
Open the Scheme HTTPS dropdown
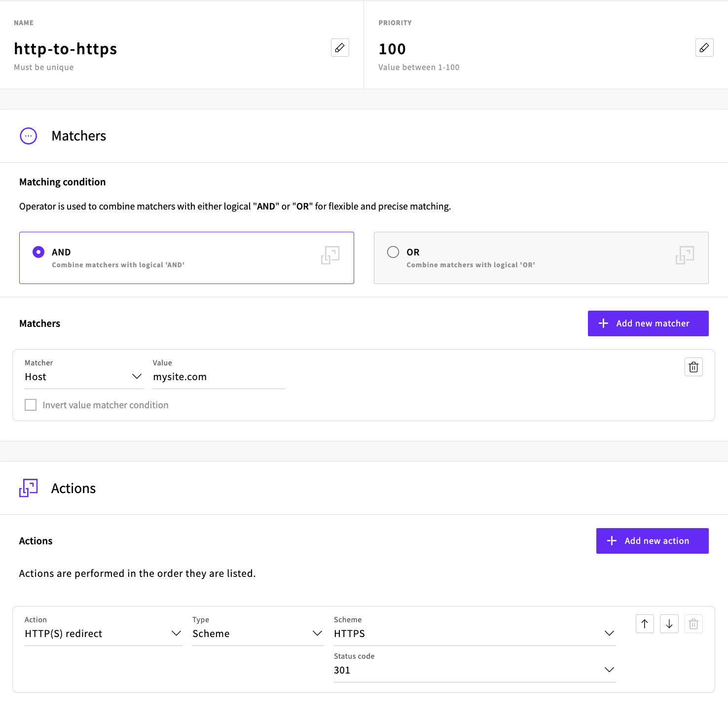tap(474, 634)
